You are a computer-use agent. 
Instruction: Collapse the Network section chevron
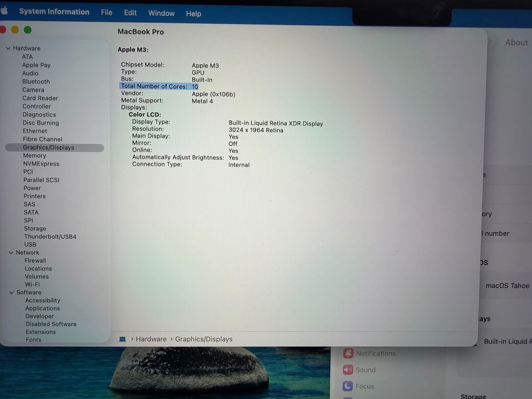coord(11,253)
